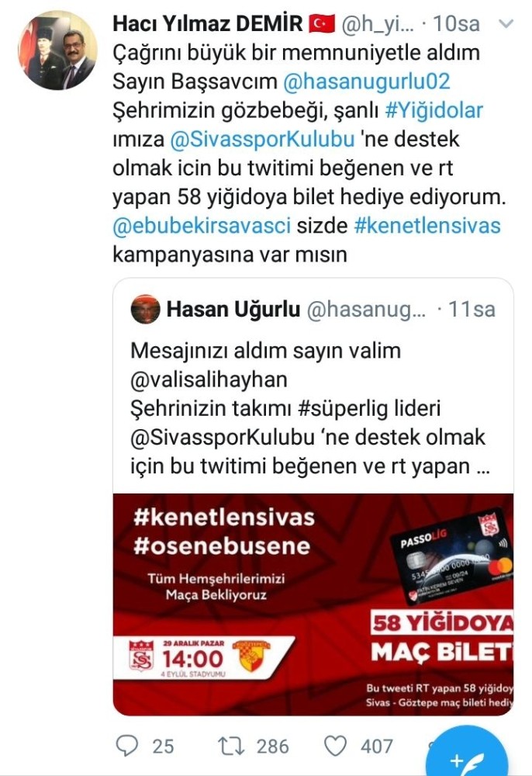Open Hasan Uğurlu's small avatar
The height and width of the screenshot is (776, 532).
[x=145, y=310]
